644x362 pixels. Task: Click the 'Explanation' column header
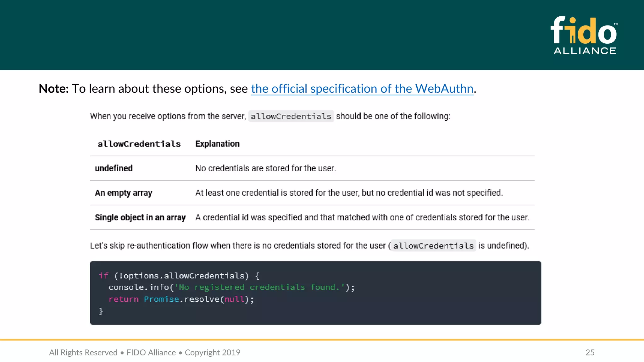(217, 144)
